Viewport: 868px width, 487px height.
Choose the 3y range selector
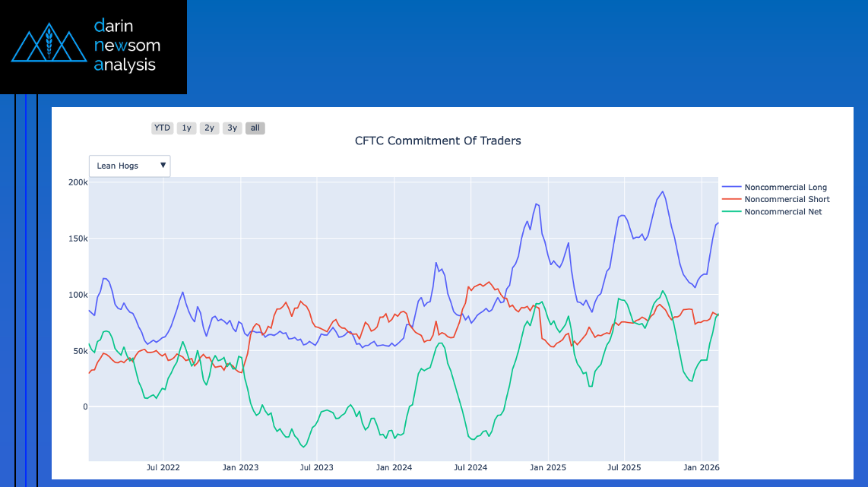(x=232, y=128)
